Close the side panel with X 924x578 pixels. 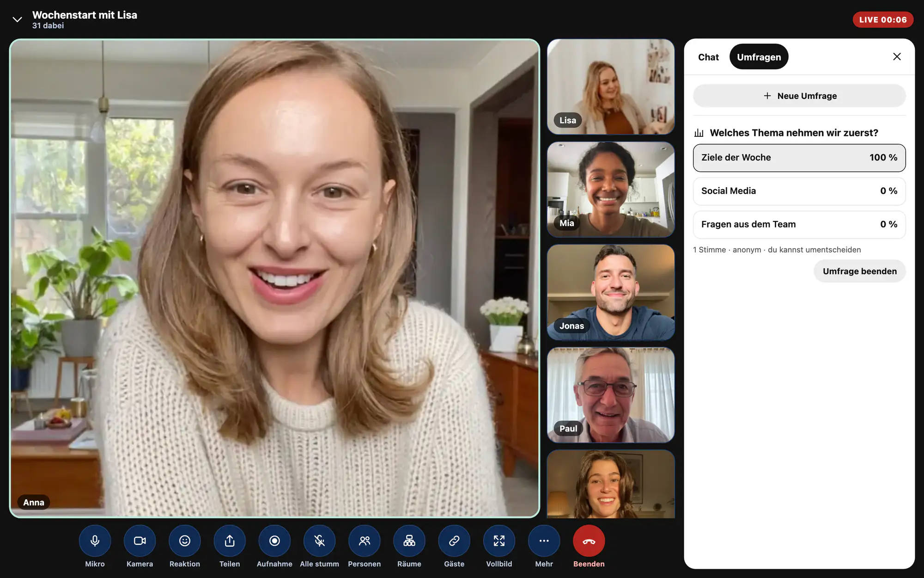pyautogui.click(x=897, y=56)
